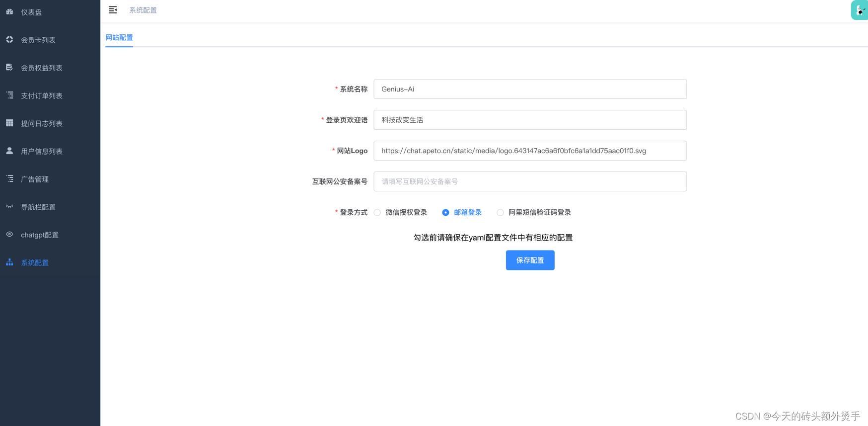Open the user avatar at top right
The image size is (868, 426).
tap(860, 10)
